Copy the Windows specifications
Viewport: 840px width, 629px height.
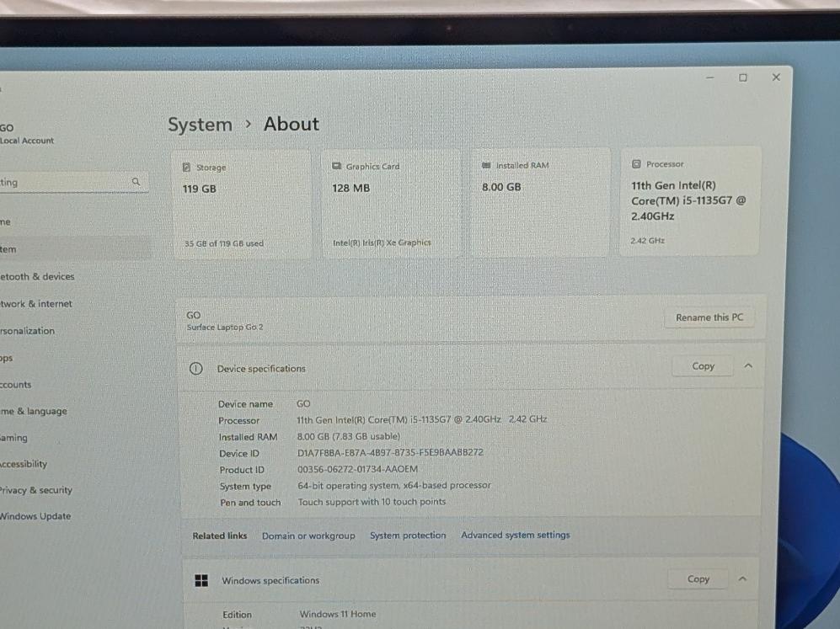point(698,579)
